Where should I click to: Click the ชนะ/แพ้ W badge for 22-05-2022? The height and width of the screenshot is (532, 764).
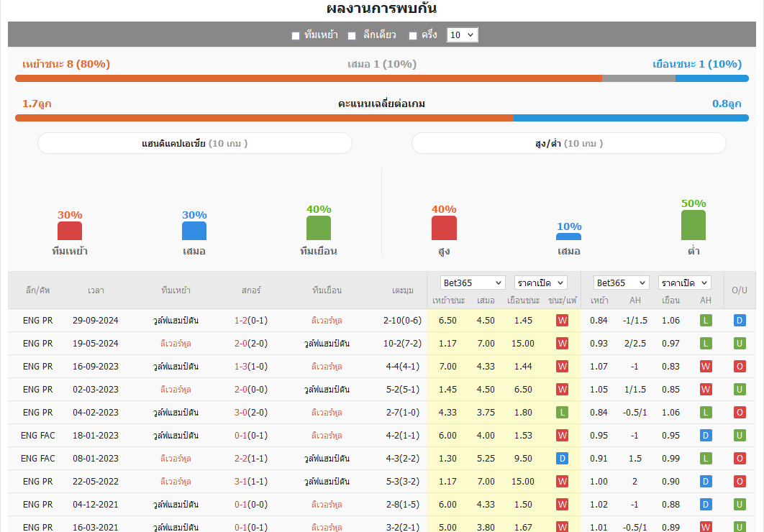point(563,482)
